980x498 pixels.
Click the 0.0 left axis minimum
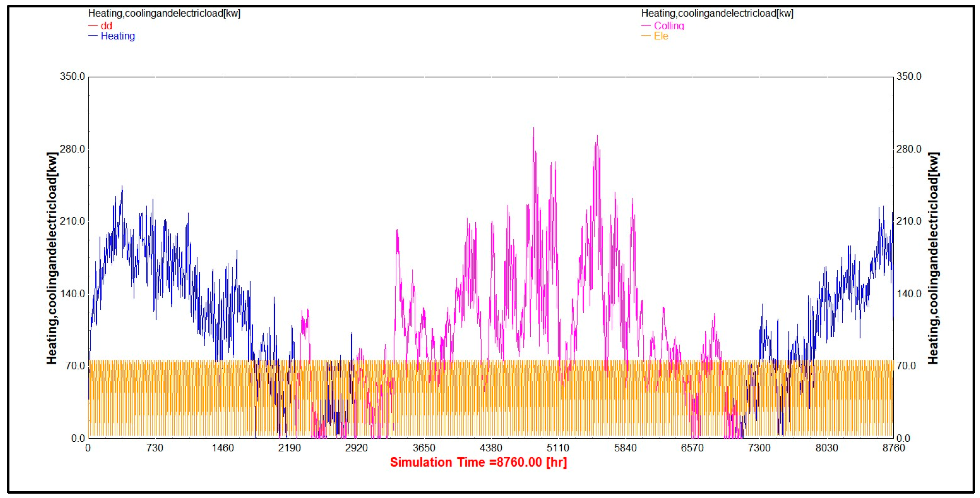pyautogui.click(x=78, y=438)
